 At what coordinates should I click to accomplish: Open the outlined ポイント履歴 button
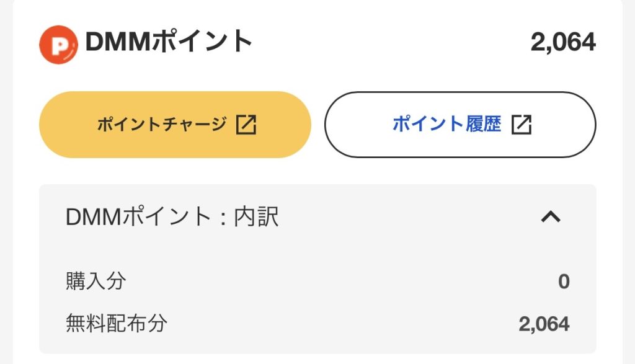click(460, 125)
